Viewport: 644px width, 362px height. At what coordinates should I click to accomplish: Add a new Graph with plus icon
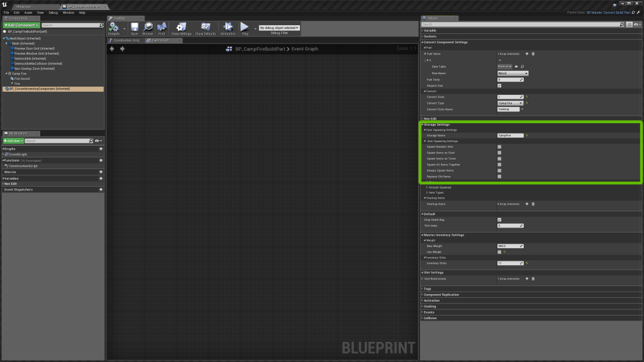pyautogui.click(x=101, y=148)
